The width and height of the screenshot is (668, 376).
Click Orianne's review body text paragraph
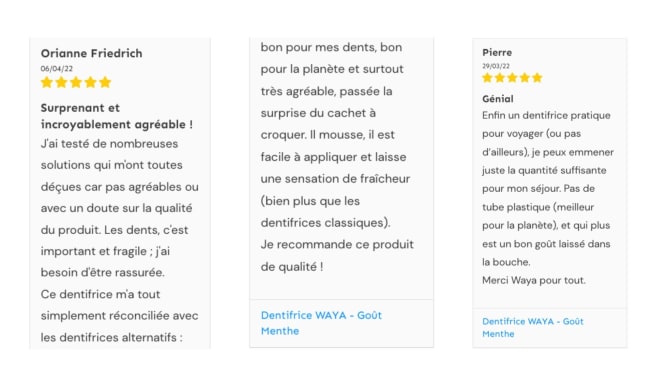click(x=120, y=240)
